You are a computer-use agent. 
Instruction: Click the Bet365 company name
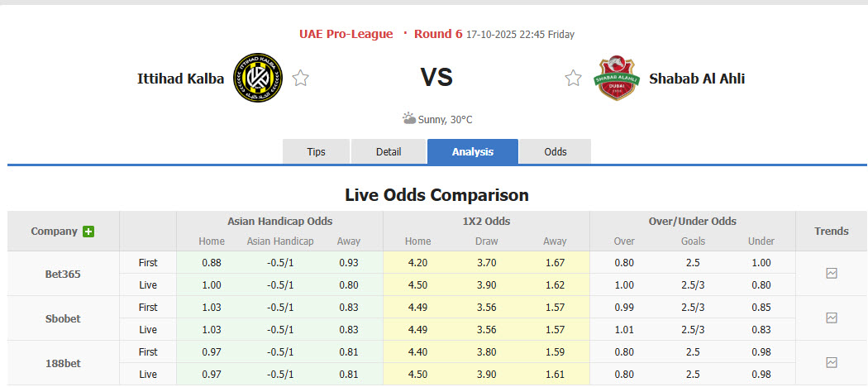pyautogui.click(x=63, y=274)
